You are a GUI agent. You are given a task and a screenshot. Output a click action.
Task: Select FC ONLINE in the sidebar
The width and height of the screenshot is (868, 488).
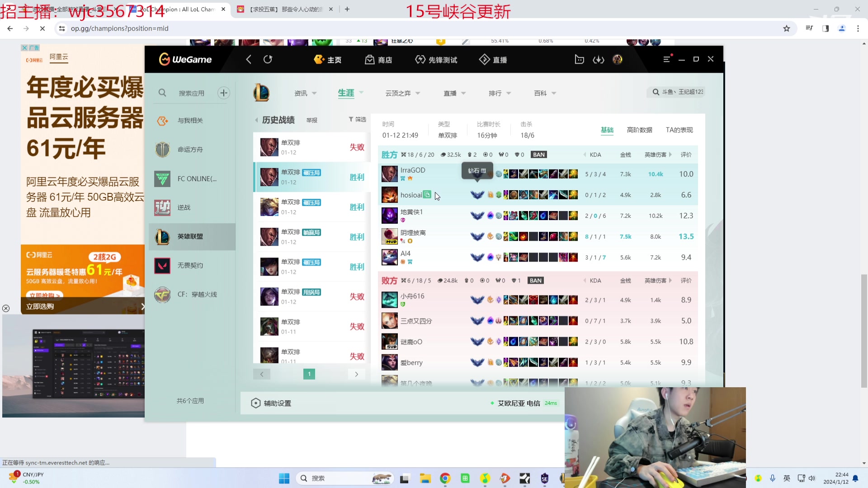pos(192,178)
